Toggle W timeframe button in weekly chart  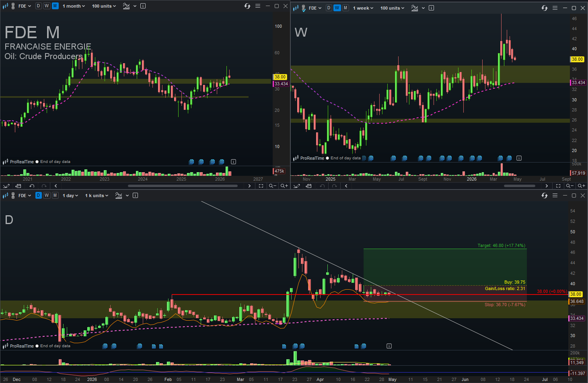(337, 8)
